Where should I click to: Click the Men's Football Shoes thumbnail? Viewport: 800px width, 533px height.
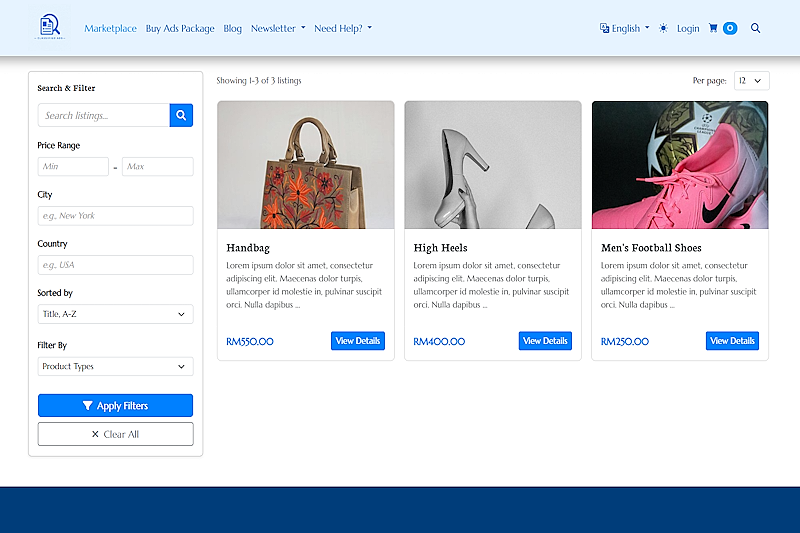coord(680,165)
